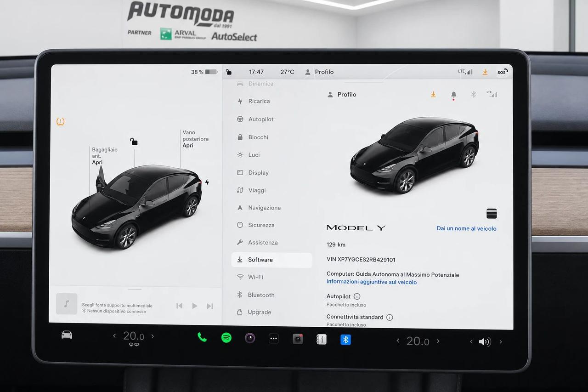Lower the volume with left arrow
588x392 pixels.
coord(471,341)
